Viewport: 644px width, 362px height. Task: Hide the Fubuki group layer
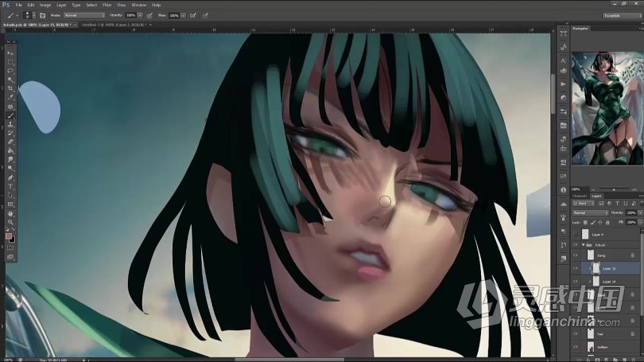576,245
